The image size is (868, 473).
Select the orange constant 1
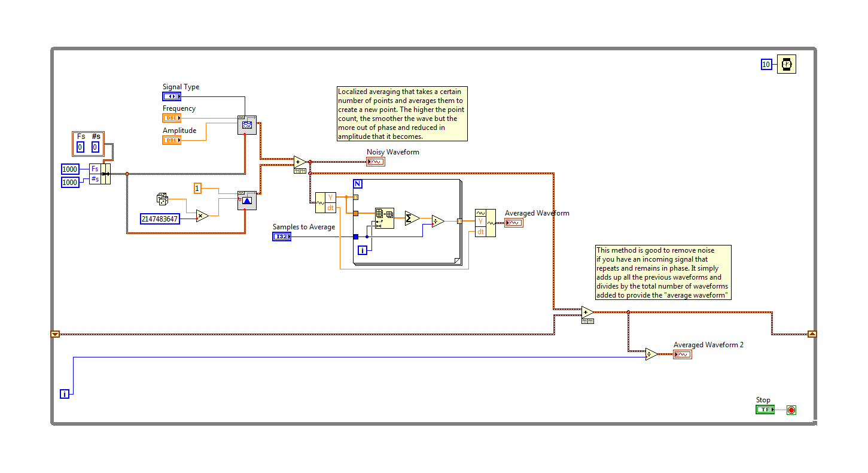(197, 189)
